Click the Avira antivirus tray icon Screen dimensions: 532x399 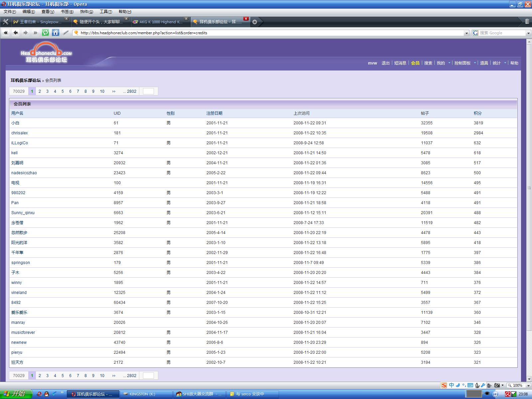(508, 394)
